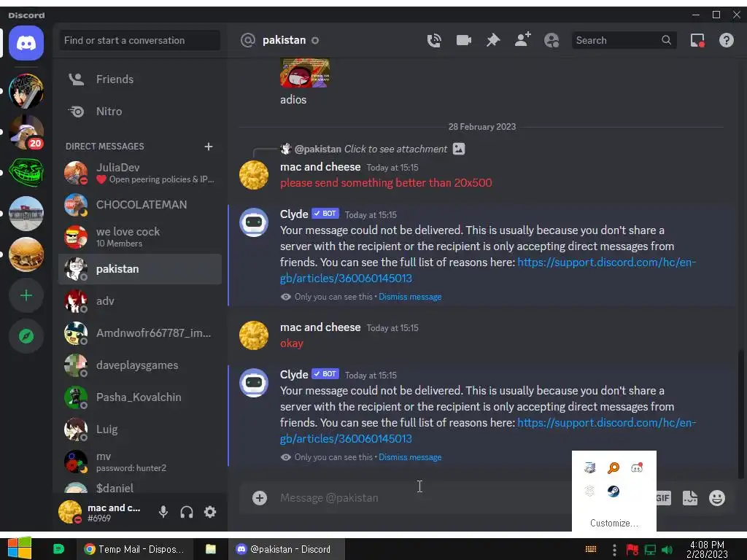Image resolution: width=747 pixels, height=560 pixels.
Task: Start a voice call with pakistan
Action: click(434, 41)
